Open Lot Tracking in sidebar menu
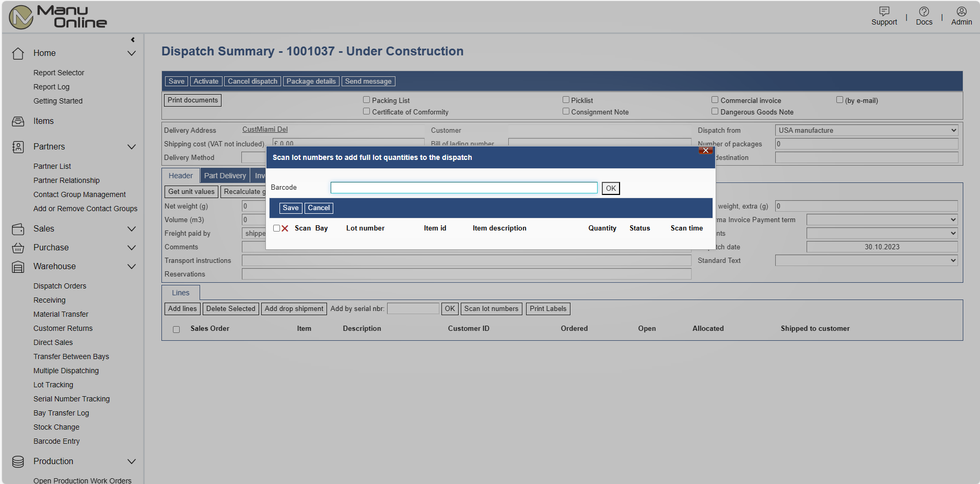The width and height of the screenshot is (980, 484). coord(53,385)
